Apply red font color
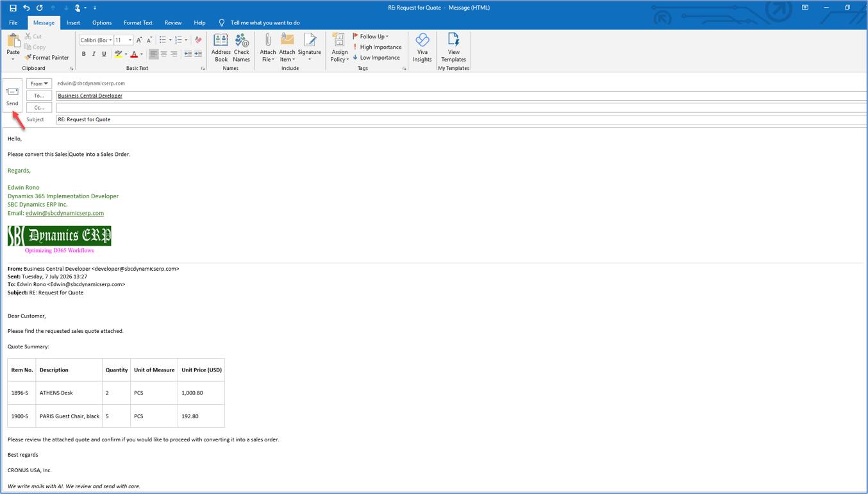This screenshot has height=494, width=868. (134, 54)
